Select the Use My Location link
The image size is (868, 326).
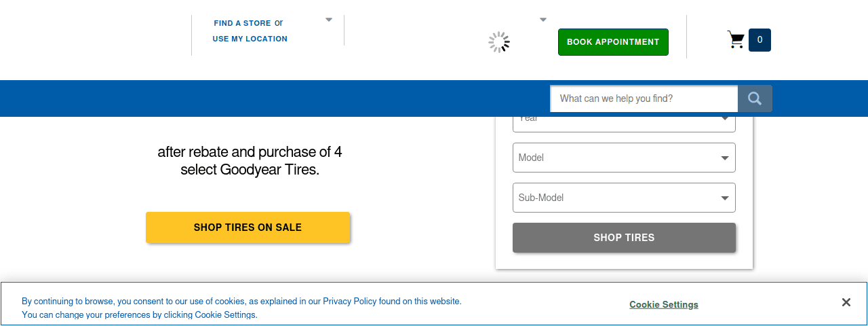pos(250,39)
